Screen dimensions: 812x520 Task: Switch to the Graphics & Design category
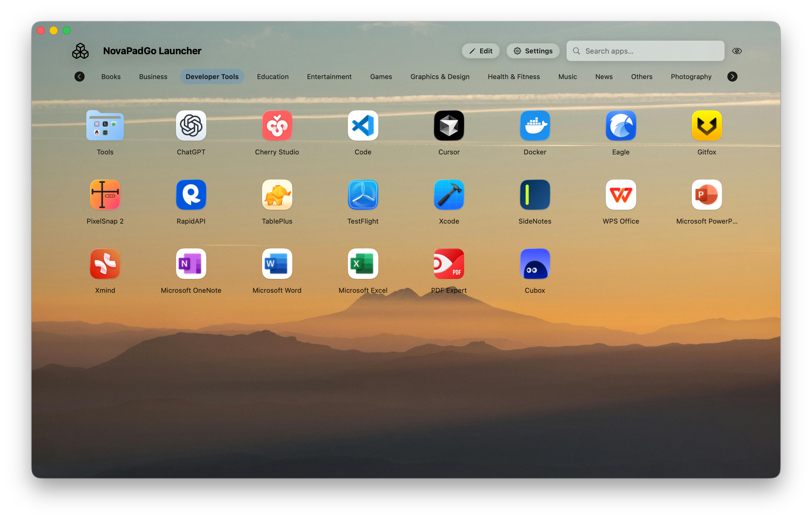(440, 77)
